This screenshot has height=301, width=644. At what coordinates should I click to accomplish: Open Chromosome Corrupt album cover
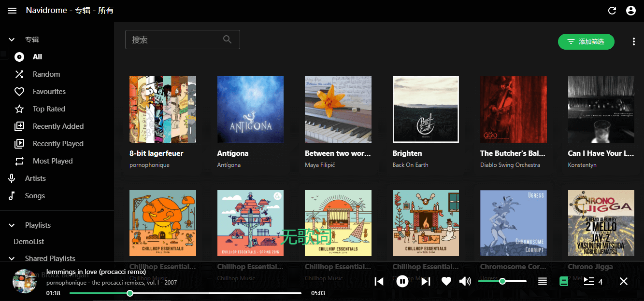click(514, 223)
